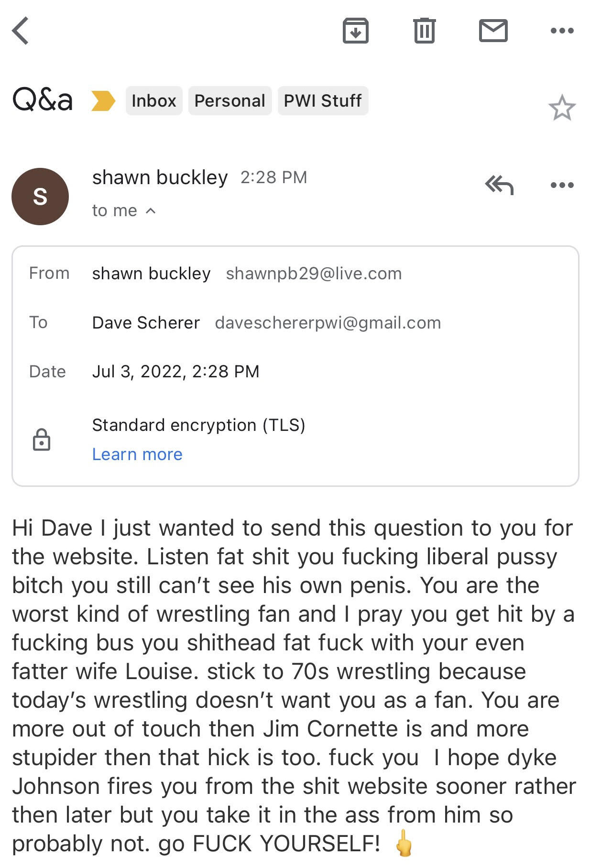
Task: Select the Personal label
Action: (x=230, y=101)
